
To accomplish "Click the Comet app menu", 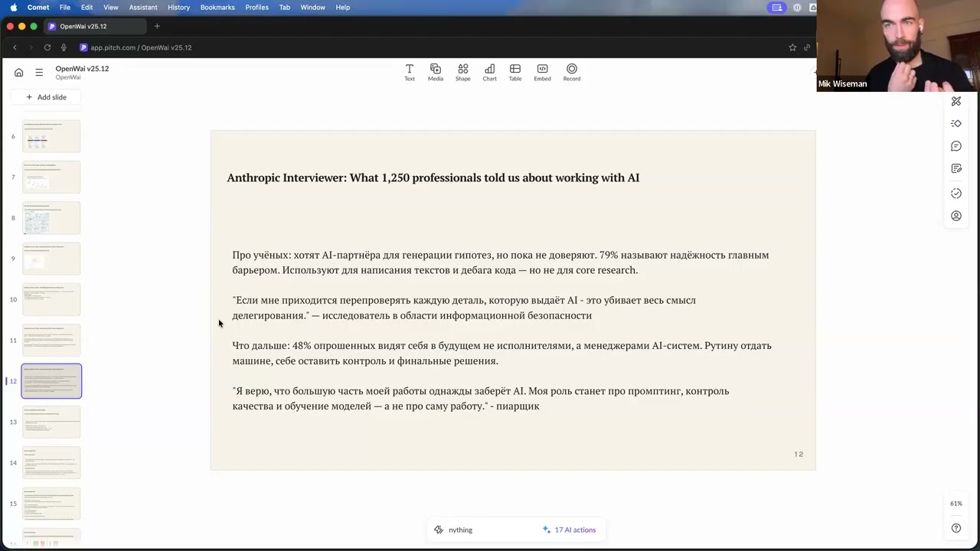I will (x=38, y=8).
